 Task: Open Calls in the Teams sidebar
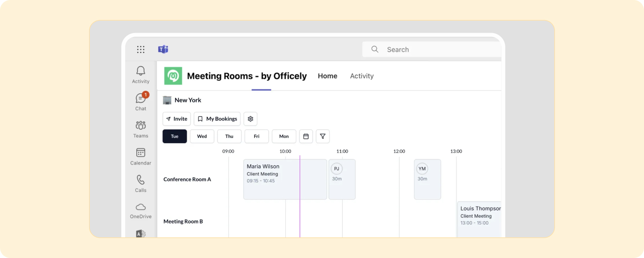tap(141, 184)
